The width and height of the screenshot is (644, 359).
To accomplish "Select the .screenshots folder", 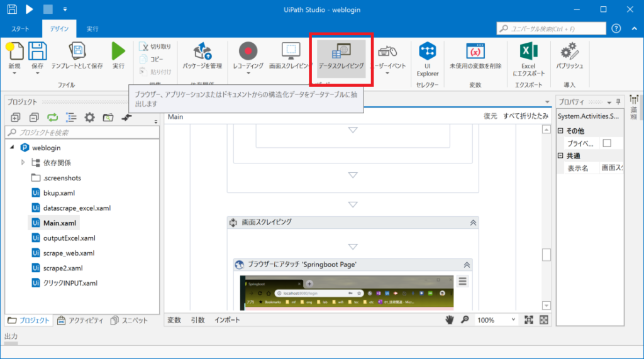I will [x=57, y=178].
